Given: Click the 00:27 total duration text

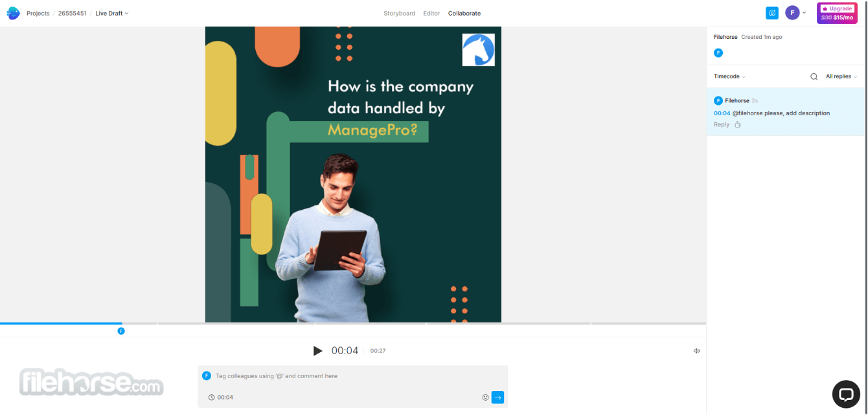Looking at the screenshot, I should point(378,351).
